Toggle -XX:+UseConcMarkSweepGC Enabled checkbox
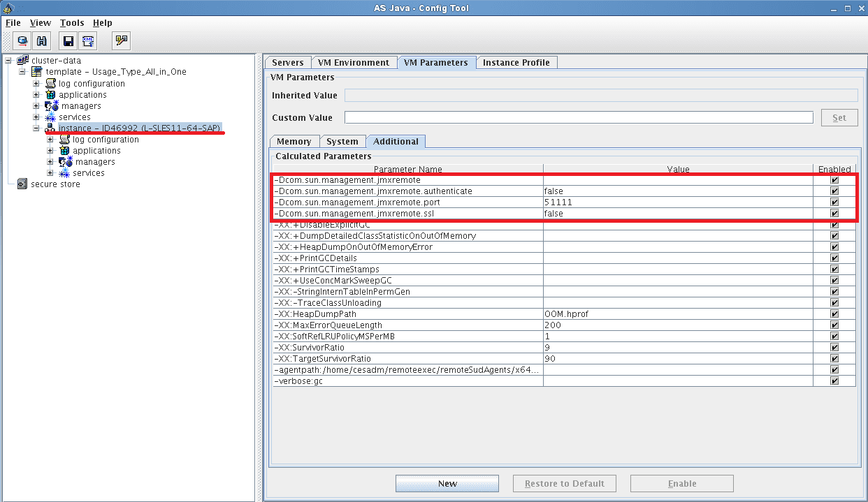The image size is (868, 502). point(834,281)
